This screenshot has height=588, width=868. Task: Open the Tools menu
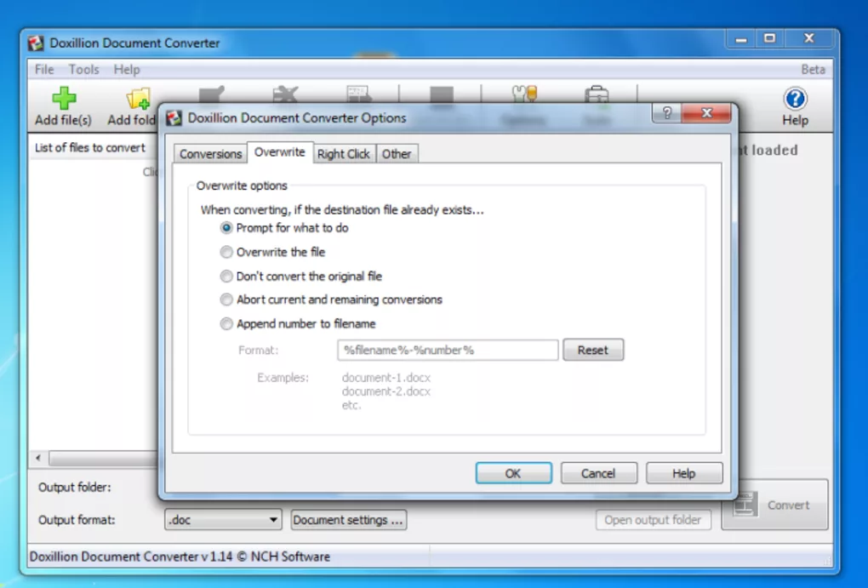point(83,70)
